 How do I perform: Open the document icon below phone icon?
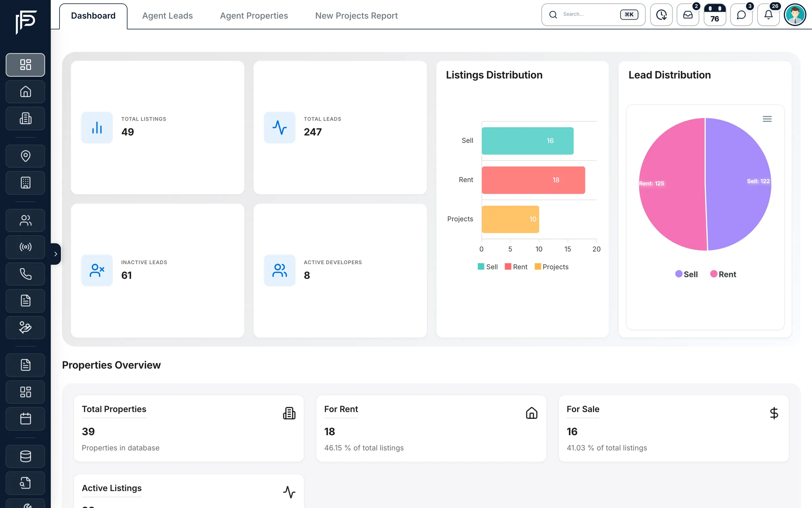(x=25, y=300)
